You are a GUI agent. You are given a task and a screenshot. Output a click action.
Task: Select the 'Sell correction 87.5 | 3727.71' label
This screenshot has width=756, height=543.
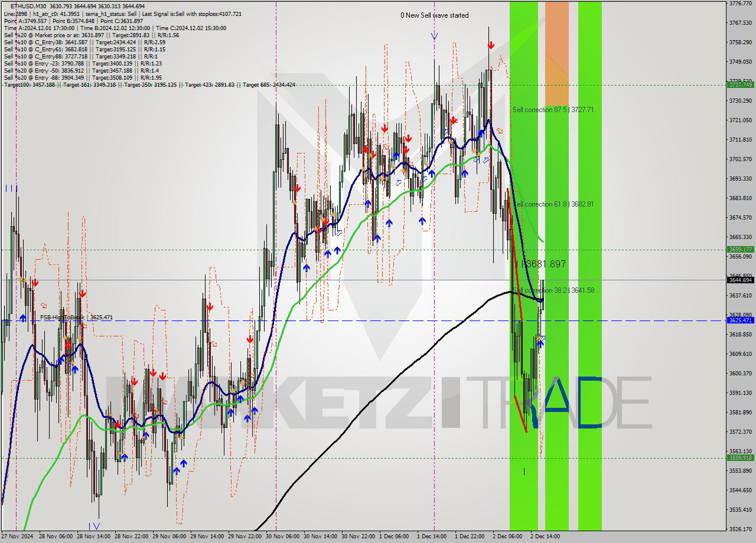click(553, 110)
